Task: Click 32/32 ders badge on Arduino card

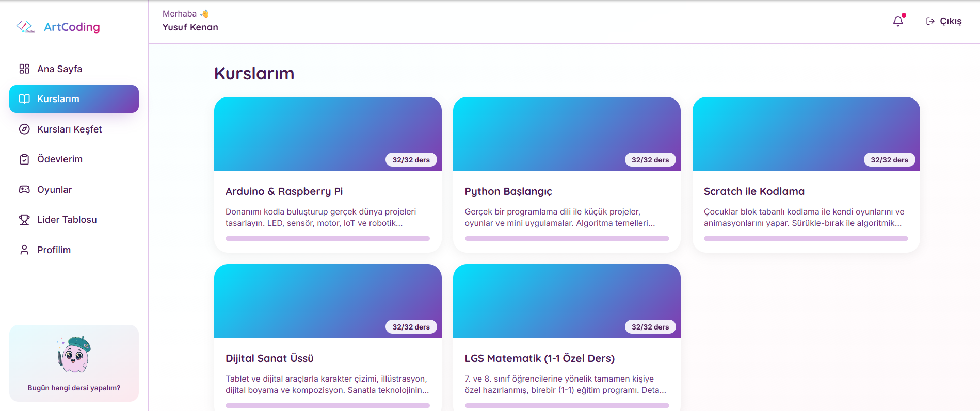Action: [411, 160]
